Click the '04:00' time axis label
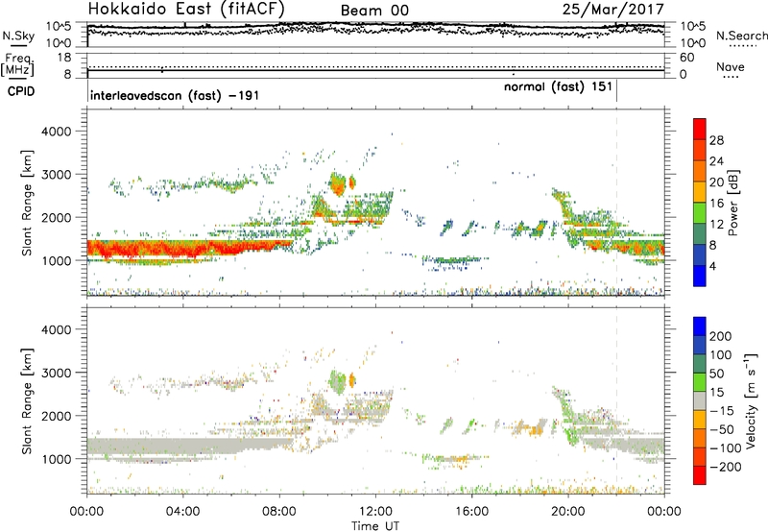Viewport: 768px width, 532px height. [182, 512]
